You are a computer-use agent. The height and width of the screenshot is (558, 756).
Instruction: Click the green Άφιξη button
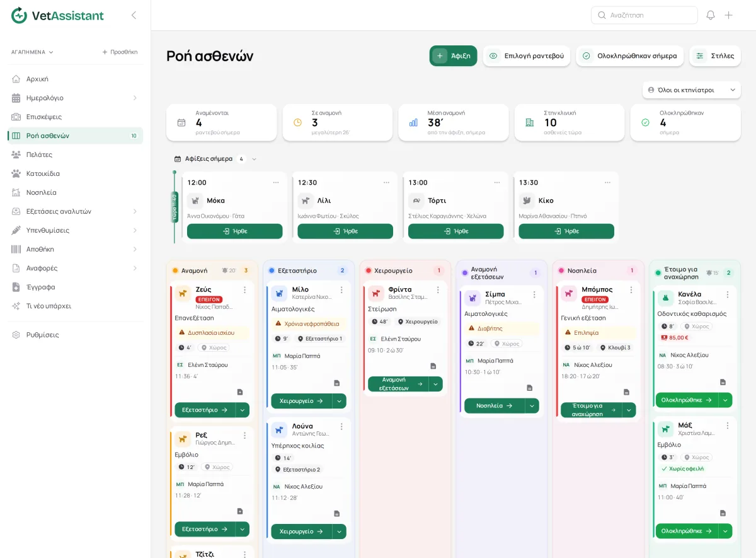click(454, 55)
